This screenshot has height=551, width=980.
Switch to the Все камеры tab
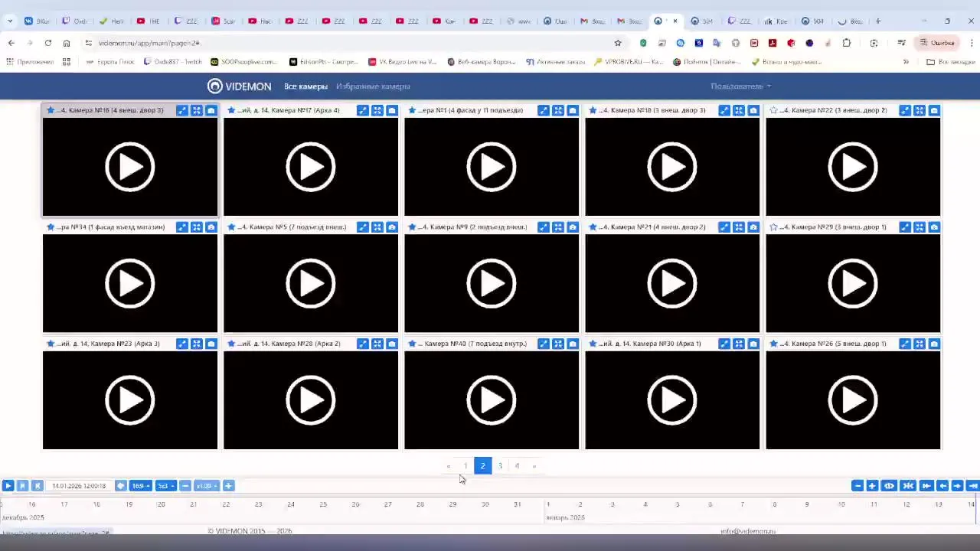305,86
